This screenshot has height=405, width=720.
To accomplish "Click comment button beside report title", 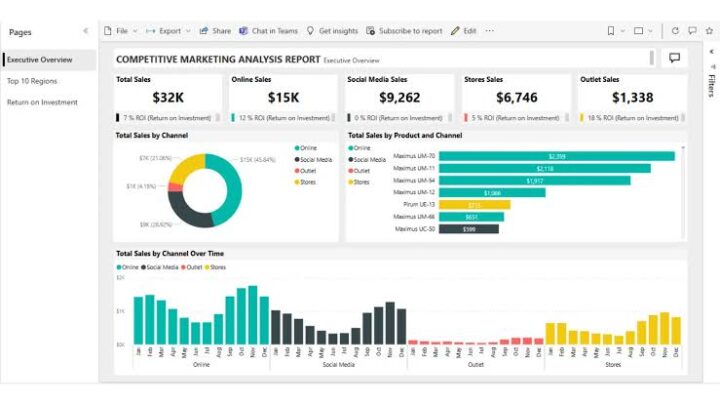I will click(674, 58).
